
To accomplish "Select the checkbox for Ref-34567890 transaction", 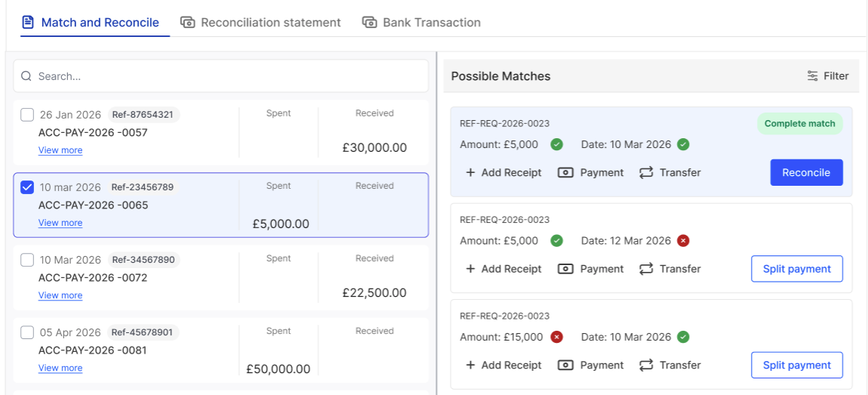I will point(27,260).
